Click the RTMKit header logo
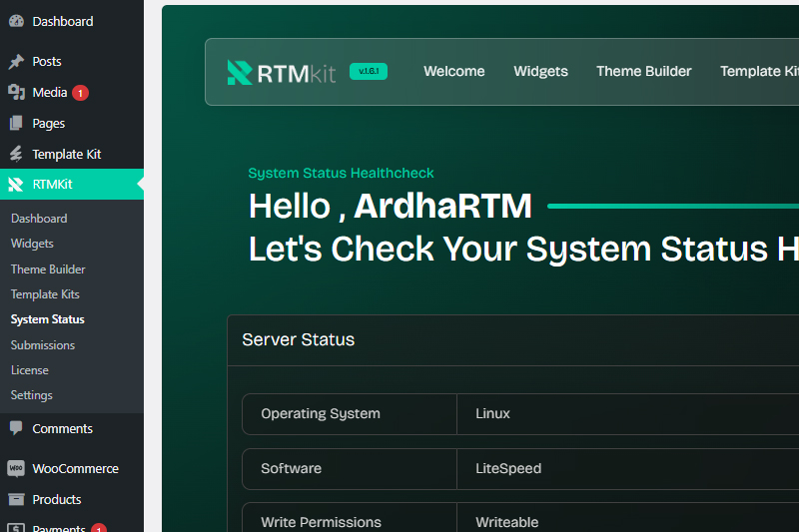This screenshot has height=532, width=799. [282, 72]
